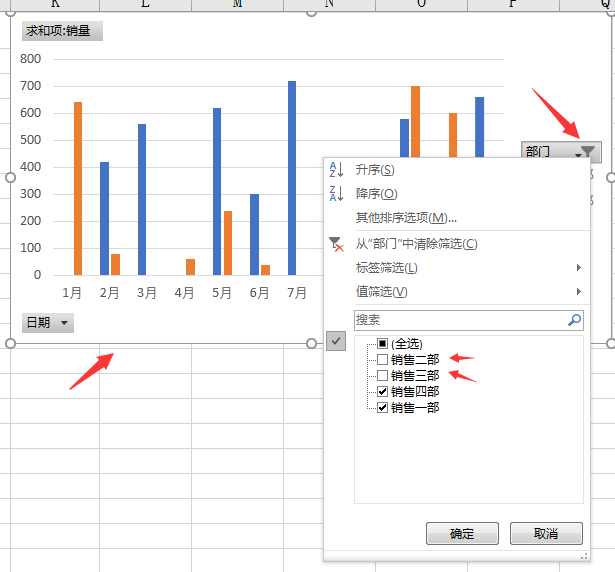This screenshot has height=572, width=615.
Task: Click the blue bar for 3月
Action: point(142,199)
